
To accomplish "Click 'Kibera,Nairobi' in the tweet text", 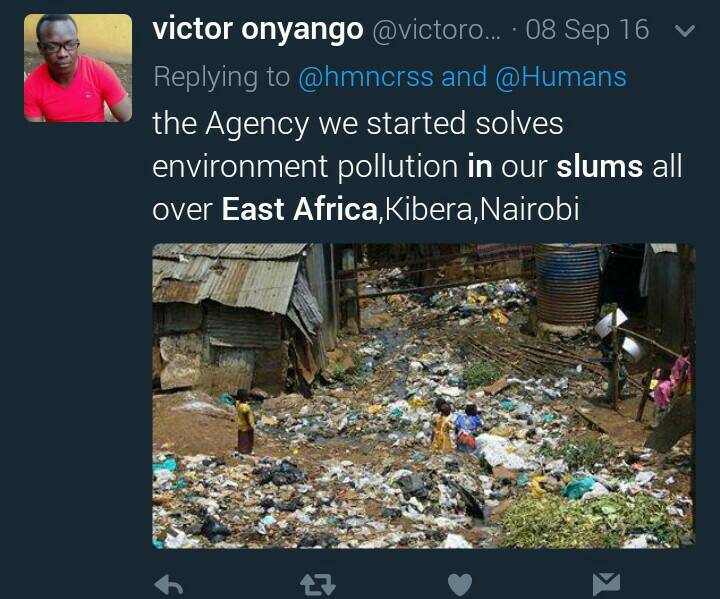I will [x=481, y=209].
